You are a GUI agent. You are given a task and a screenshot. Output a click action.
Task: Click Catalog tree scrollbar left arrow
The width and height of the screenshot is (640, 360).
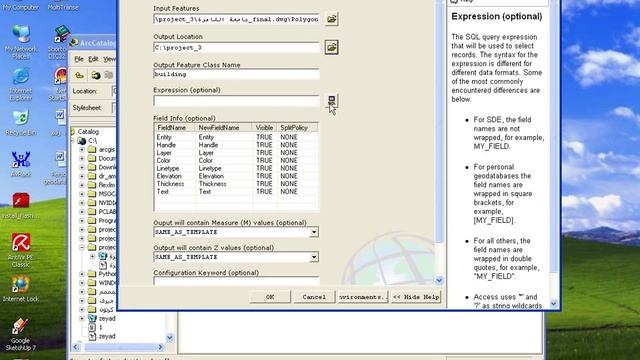pos(76,347)
